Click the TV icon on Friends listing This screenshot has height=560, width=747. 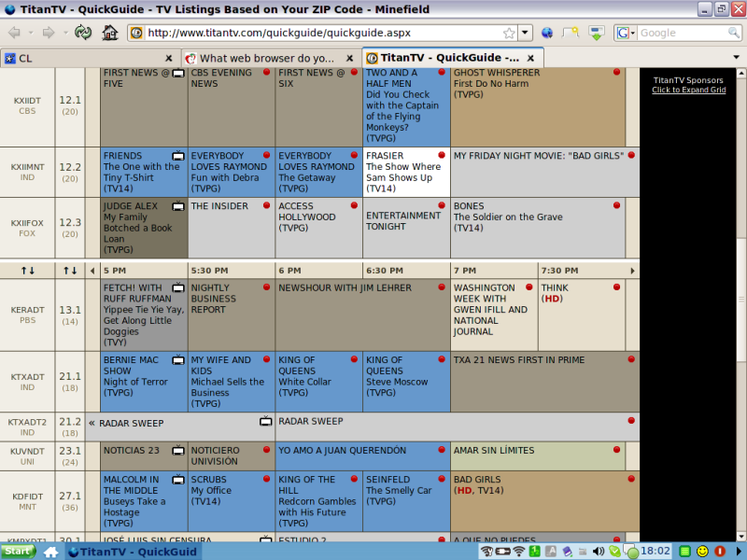click(178, 156)
